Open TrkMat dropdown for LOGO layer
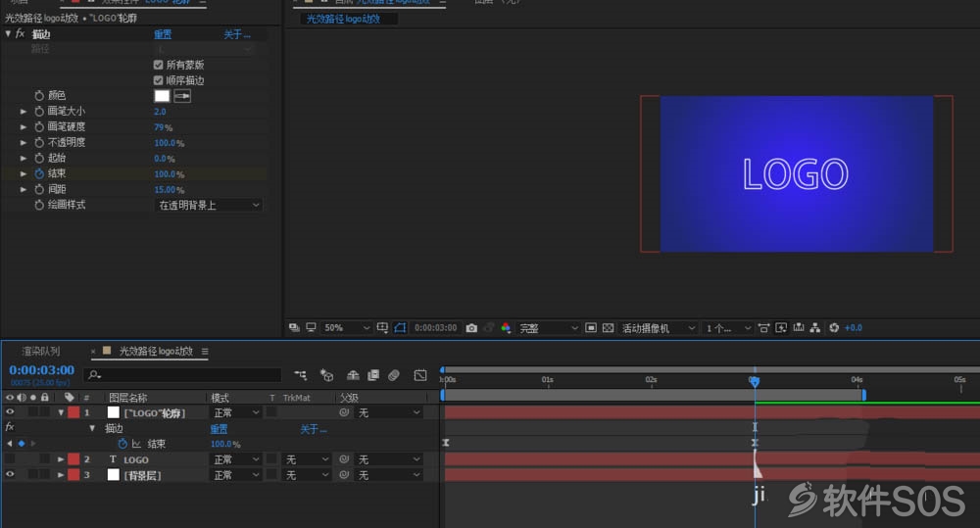 [x=306, y=459]
